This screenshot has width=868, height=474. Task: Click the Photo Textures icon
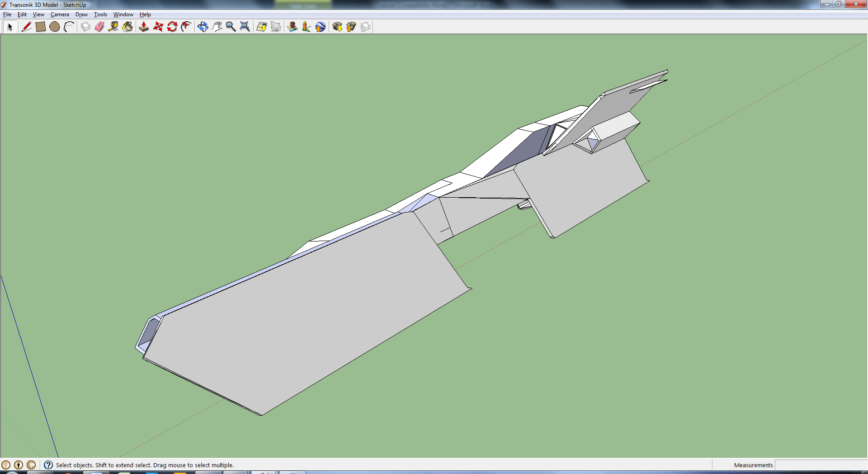tap(306, 27)
